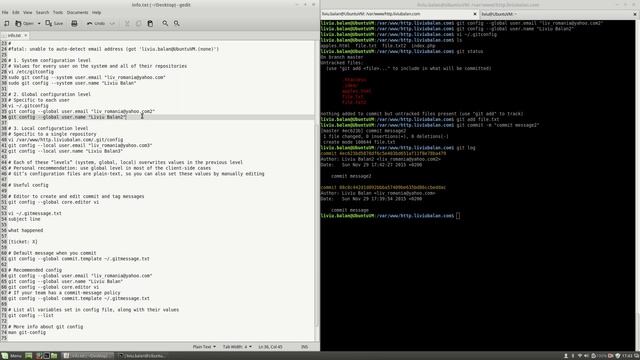Click the '# 1. System configuration level' comment
Viewport: 640px width, 360px height.
click(x=49, y=60)
